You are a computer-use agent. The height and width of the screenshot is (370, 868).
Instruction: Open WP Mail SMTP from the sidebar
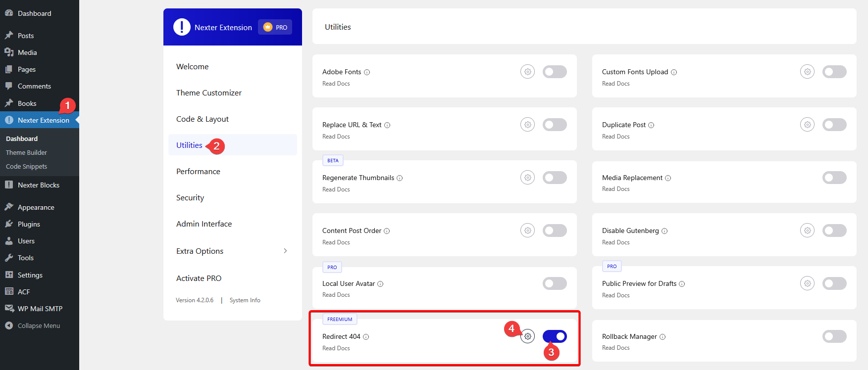pos(40,308)
